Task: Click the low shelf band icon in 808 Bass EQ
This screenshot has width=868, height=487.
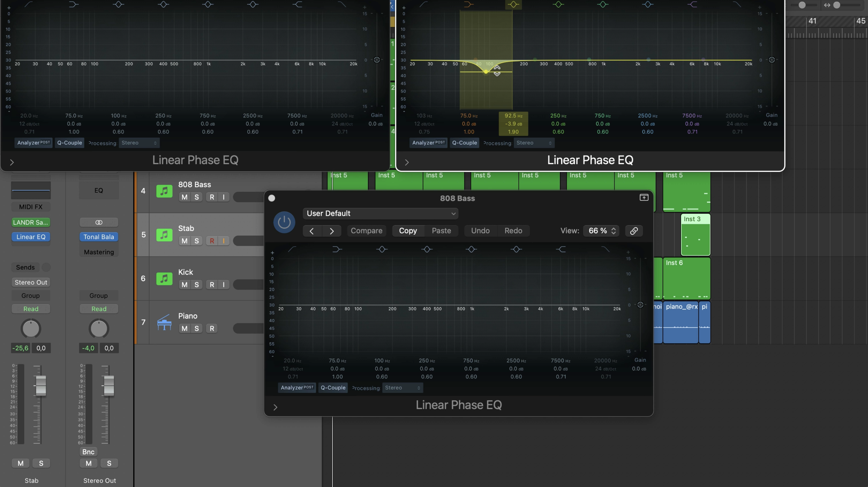Action: coord(337,249)
